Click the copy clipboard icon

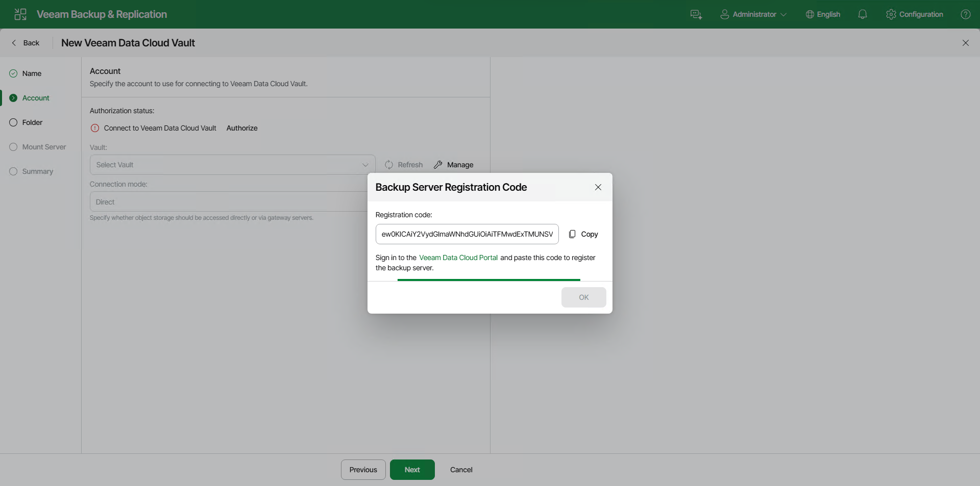click(x=572, y=234)
